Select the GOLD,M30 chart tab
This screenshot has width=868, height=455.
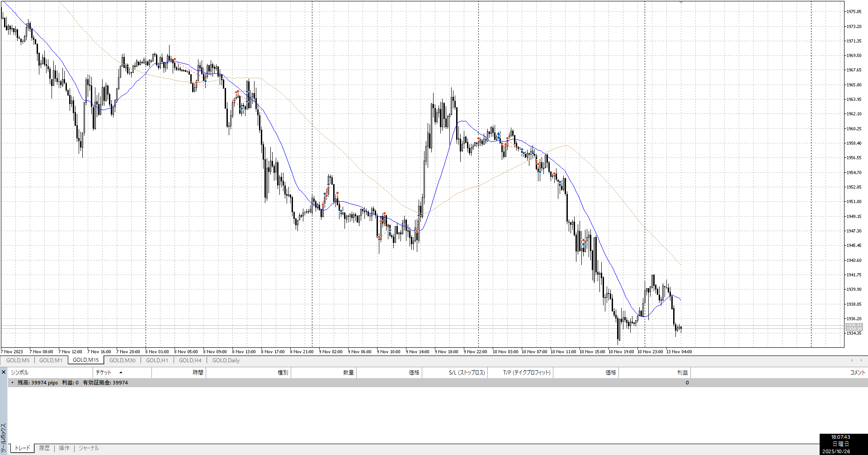click(x=122, y=360)
